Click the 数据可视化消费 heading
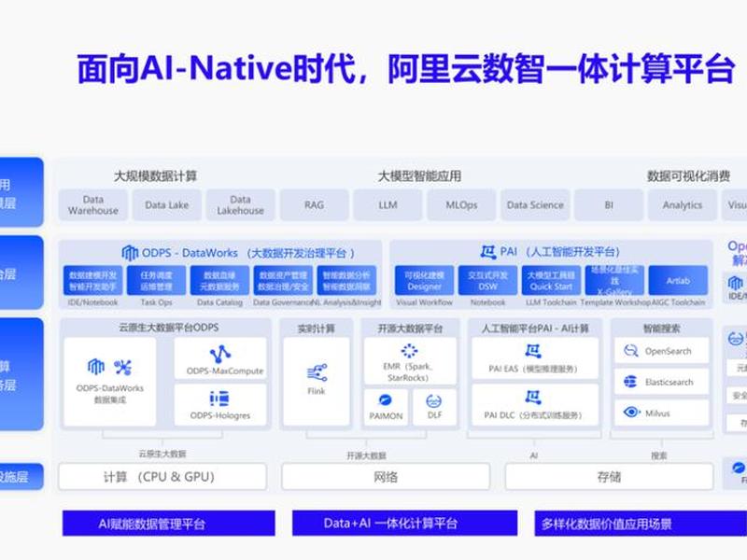 [x=688, y=176]
